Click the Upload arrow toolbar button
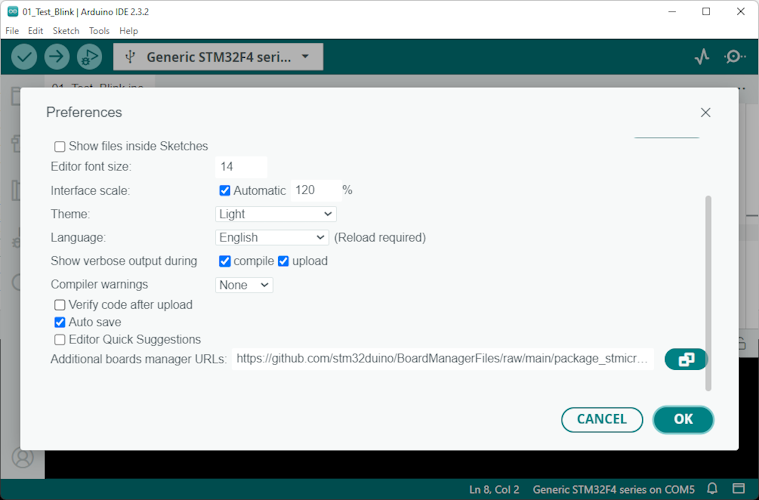 57,57
